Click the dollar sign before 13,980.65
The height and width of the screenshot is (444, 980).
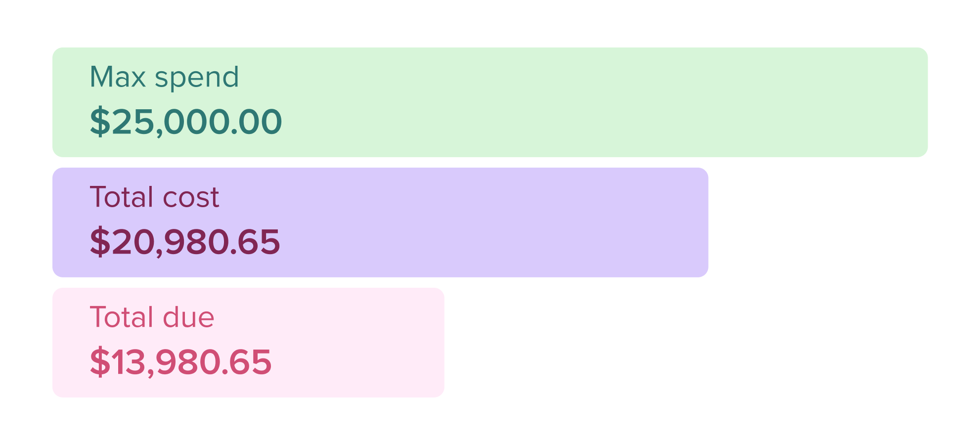(100, 362)
